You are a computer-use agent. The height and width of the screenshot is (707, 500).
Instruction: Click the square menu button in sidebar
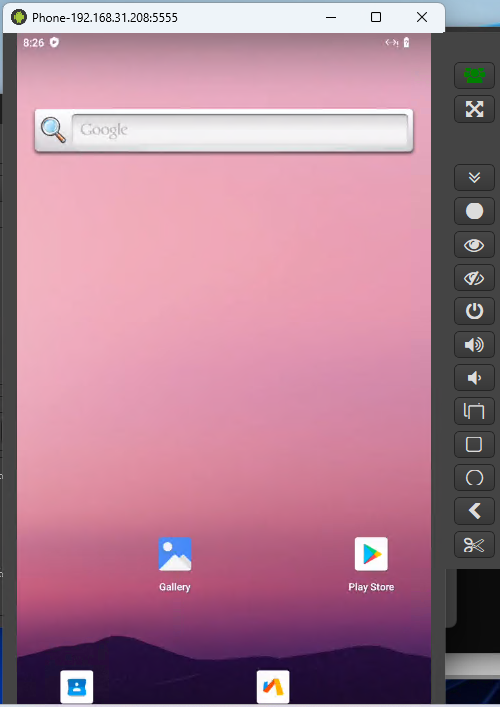click(x=474, y=445)
